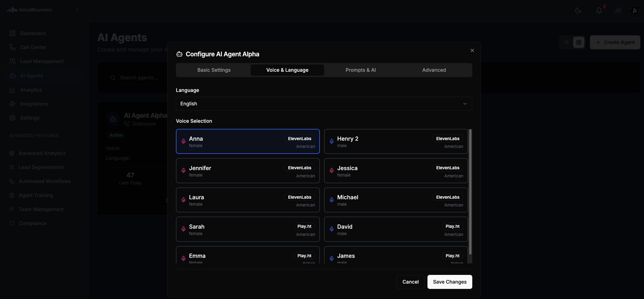Select the Henry 2 voice card
644x299 pixels.
tap(396, 141)
